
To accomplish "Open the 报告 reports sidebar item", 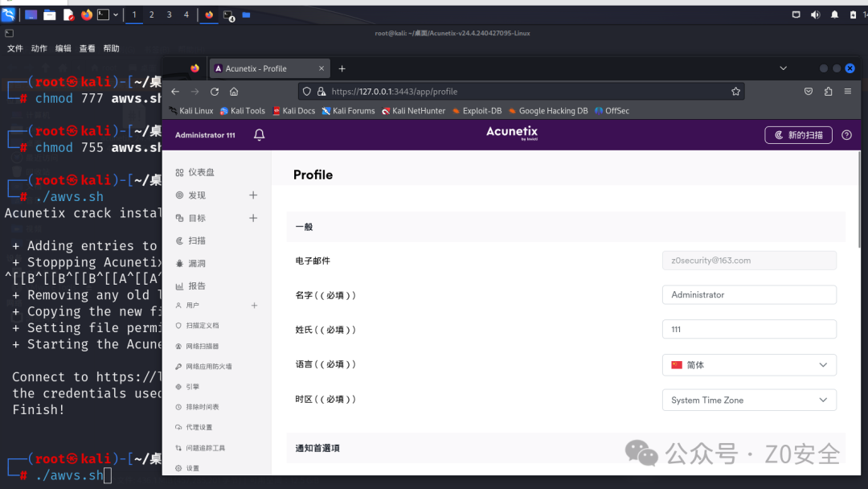I will pos(190,286).
